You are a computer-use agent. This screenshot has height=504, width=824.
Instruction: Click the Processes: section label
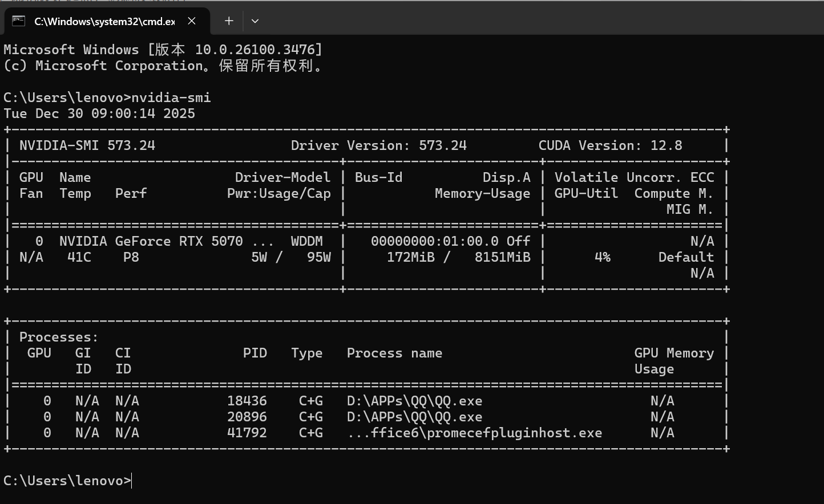click(59, 337)
